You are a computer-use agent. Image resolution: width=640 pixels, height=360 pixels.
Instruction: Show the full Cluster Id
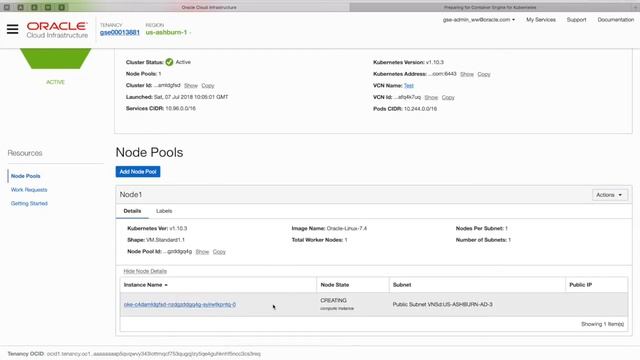(191, 86)
